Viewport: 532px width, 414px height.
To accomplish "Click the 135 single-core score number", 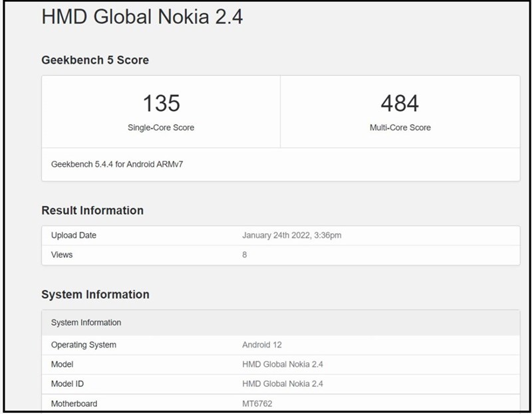I will (x=161, y=103).
